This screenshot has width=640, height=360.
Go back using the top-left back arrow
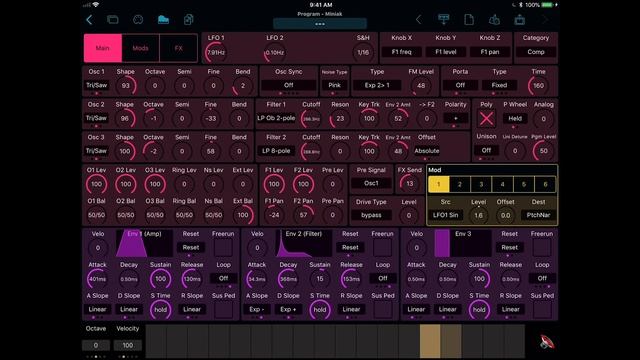tap(89, 20)
